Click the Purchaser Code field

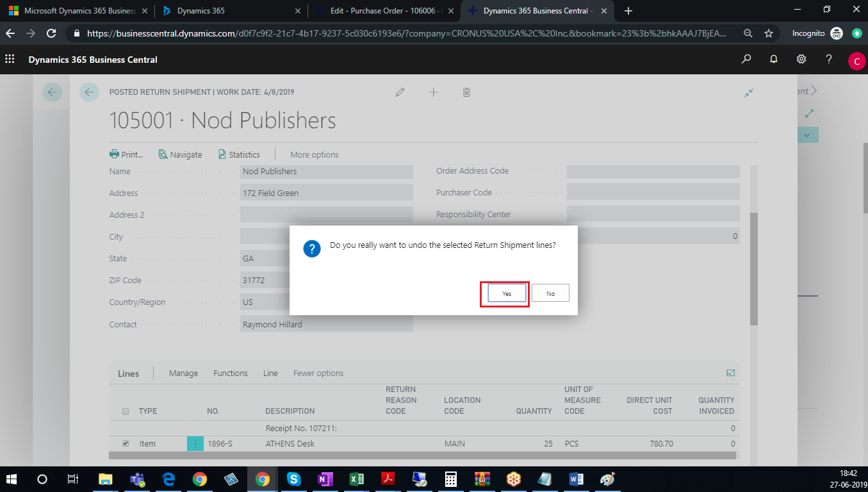(x=653, y=192)
